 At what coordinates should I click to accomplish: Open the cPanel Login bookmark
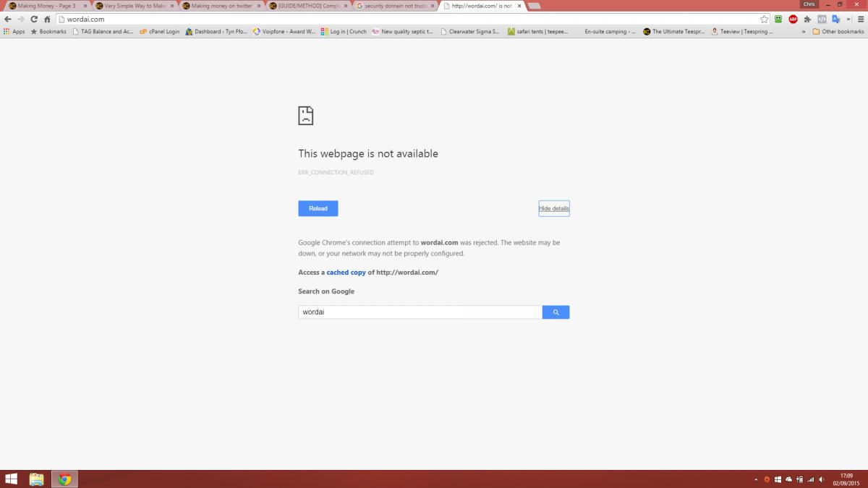159,32
